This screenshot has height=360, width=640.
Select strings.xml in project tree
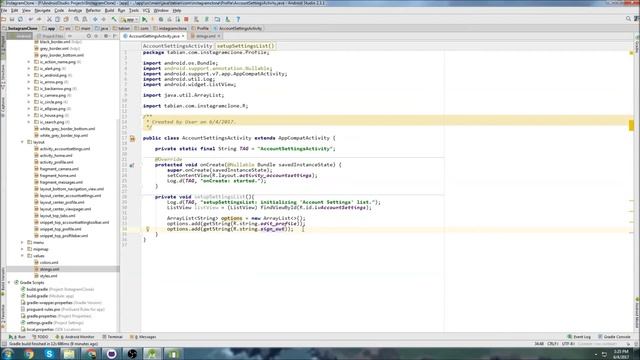click(49, 269)
